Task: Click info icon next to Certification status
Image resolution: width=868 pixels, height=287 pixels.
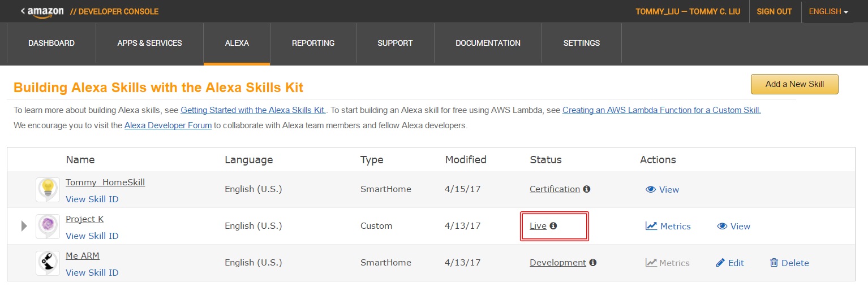Action: click(587, 189)
